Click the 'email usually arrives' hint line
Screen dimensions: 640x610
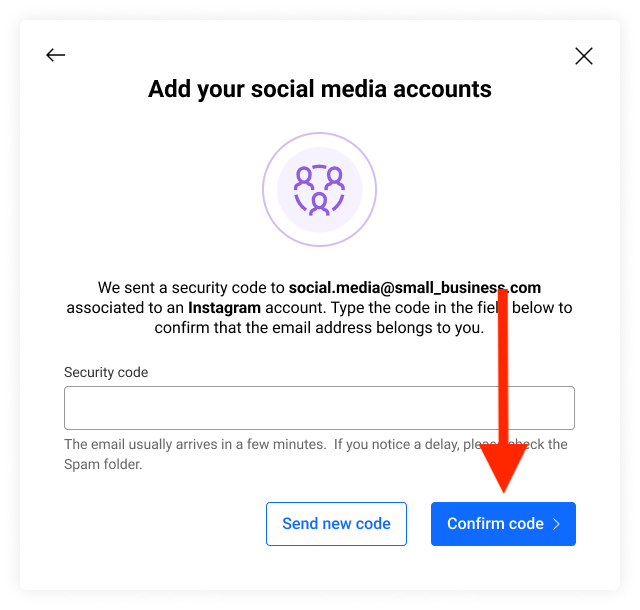316,444
